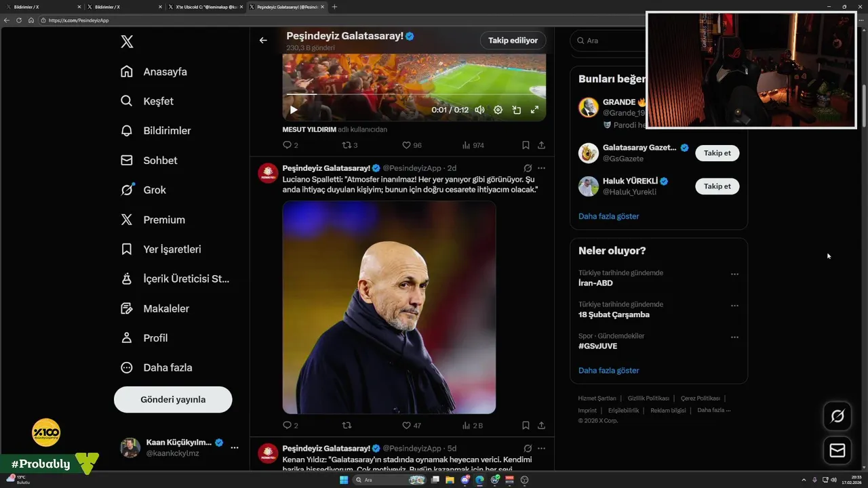The image size is (868, 488).
Task: Like the Spalletti post with 47 likes
Action: click(x=412, y=426)
